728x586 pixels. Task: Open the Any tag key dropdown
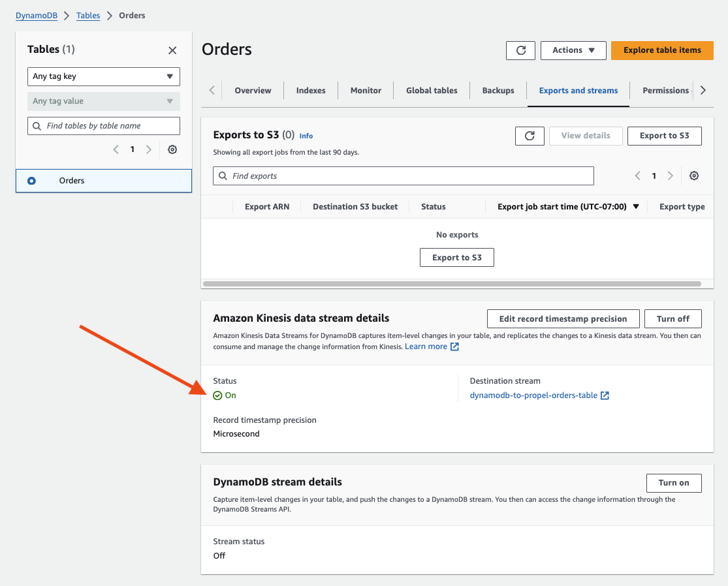tap(104, 76)
